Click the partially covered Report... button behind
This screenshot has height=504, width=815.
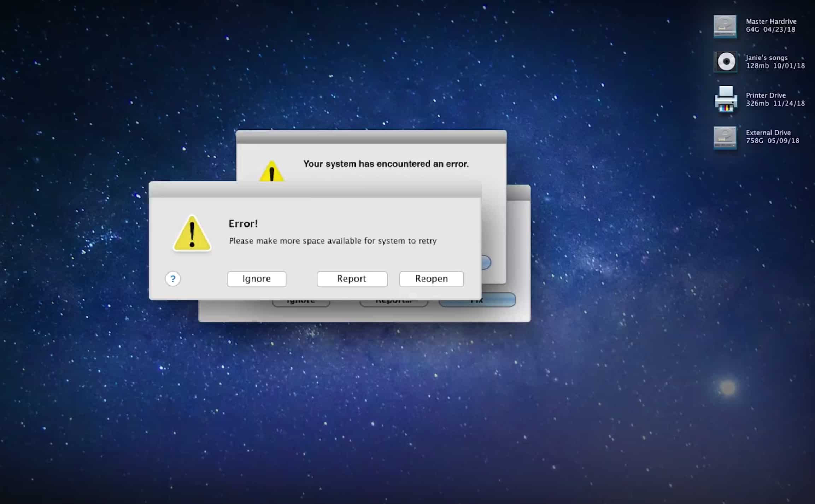[393, 303]
